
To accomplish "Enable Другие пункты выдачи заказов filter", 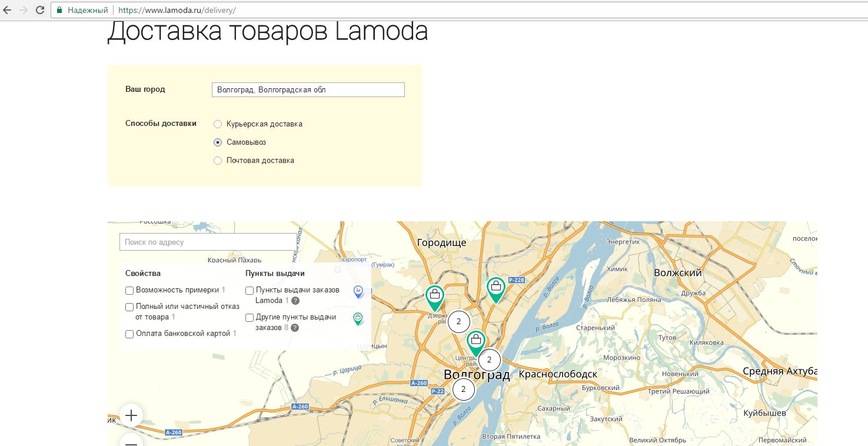I will click(x=250, y=318).
